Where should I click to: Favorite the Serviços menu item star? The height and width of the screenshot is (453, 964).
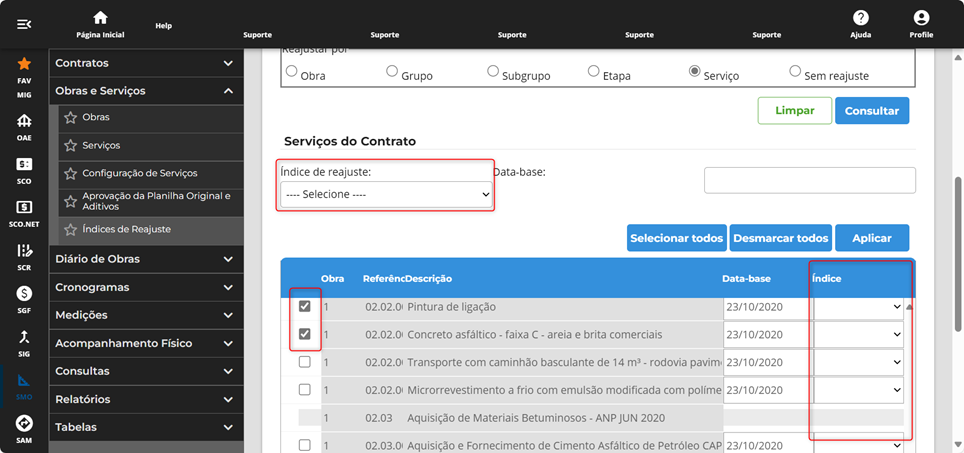tap(71, 146)
